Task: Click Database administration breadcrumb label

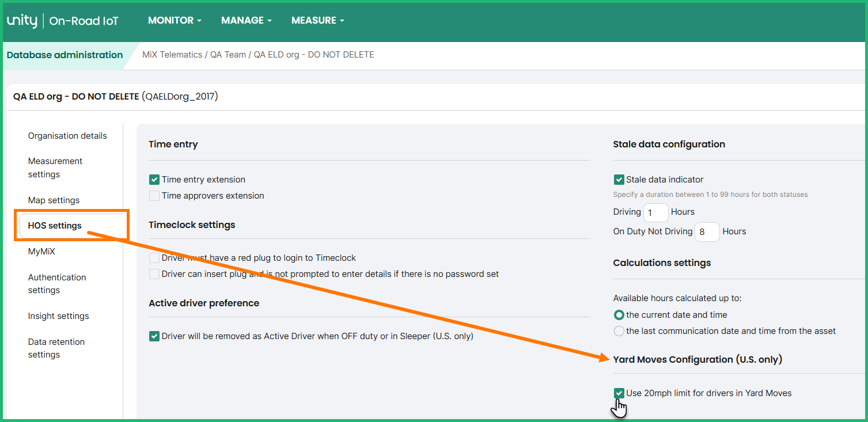Action: click(x=65, y=55)
